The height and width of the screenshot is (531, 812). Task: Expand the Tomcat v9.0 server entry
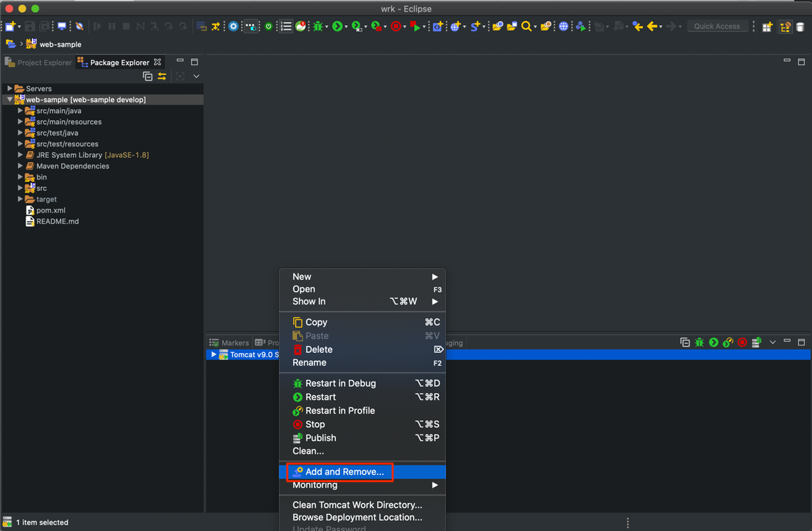[214, 354]
